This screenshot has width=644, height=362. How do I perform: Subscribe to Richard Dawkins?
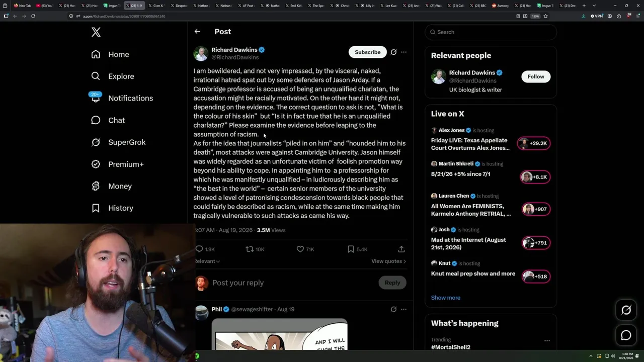367,52
